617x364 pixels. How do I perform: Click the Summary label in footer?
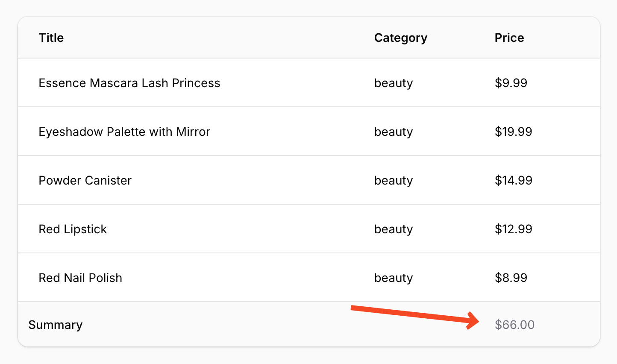(55, 325)
